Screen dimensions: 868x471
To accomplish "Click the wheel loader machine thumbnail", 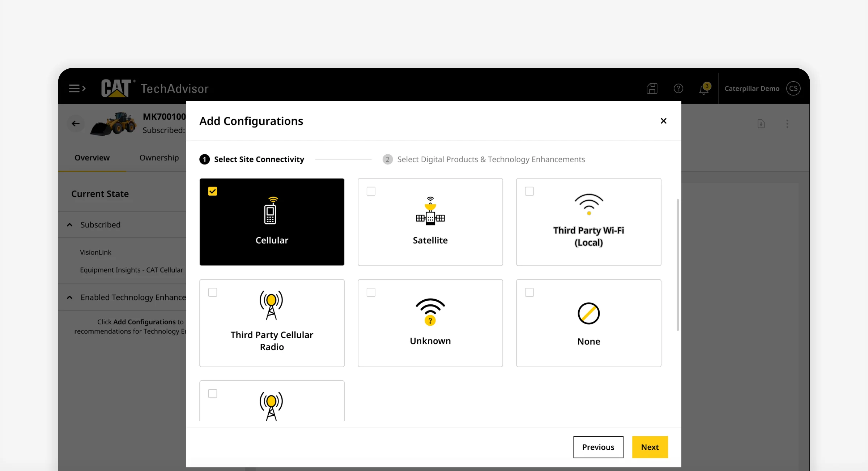I will tap(113, 124).
